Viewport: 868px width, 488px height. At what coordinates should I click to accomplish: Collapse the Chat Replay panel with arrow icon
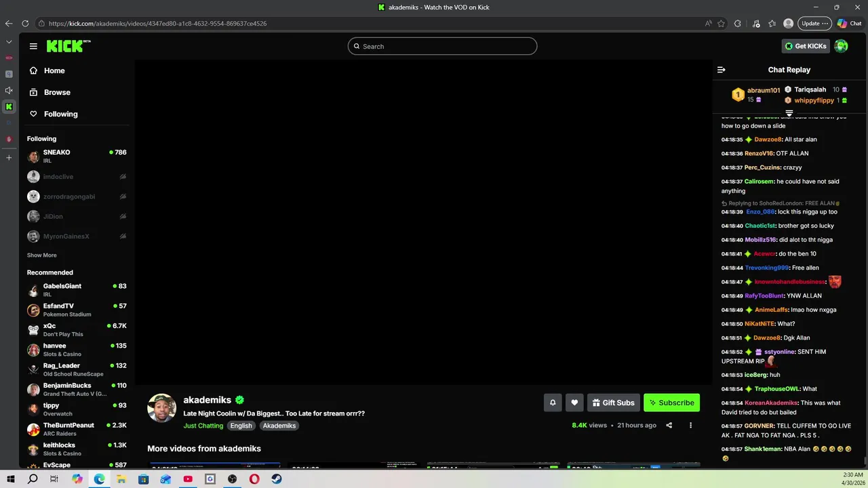tap(721, 70)
